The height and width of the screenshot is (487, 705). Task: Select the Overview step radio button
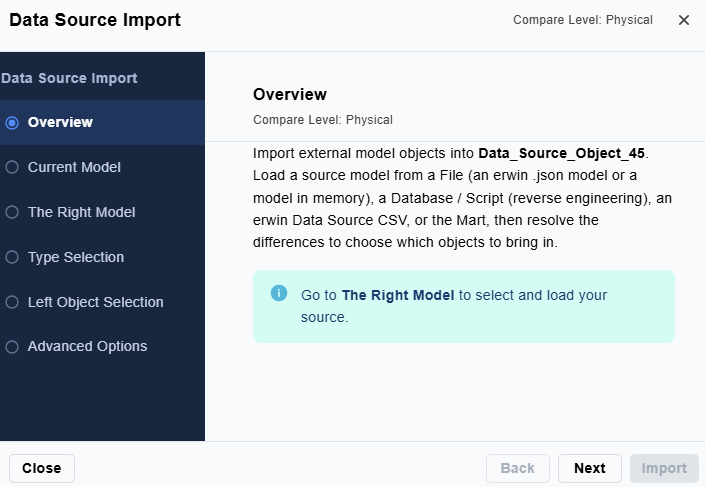point(12,122)
